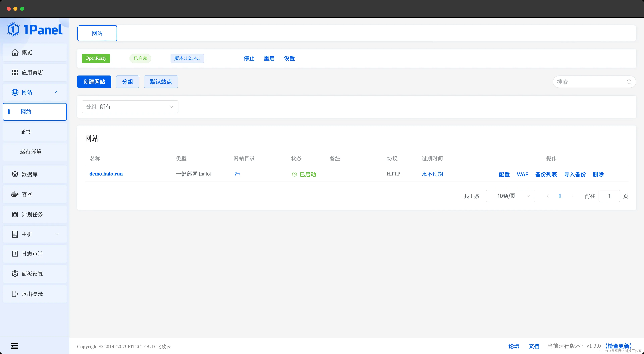Image resolution: width=644 pixels, height=354 pixels.
Task: Collapse sidebar using bottom menu icon
Action: [x=14, y=345]
